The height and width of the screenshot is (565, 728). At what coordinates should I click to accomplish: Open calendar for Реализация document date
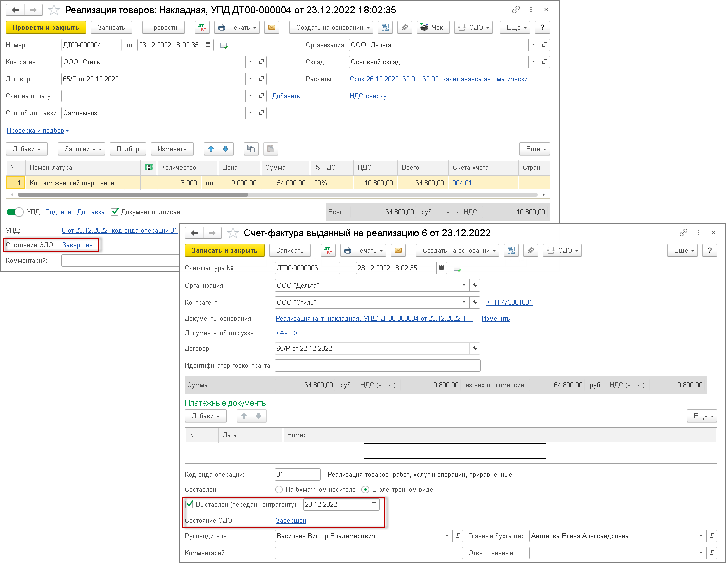(208, 45)
